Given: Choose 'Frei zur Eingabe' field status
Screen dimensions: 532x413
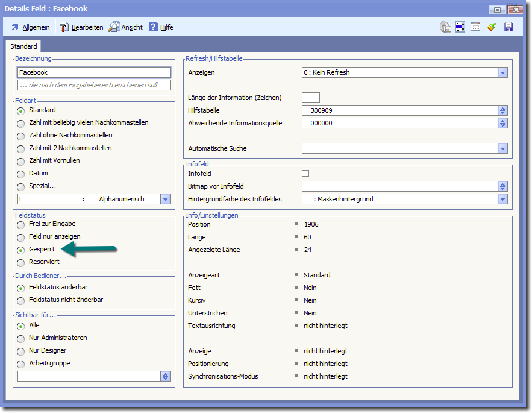Looking at the screenshot, I should (x=21, y=224).
